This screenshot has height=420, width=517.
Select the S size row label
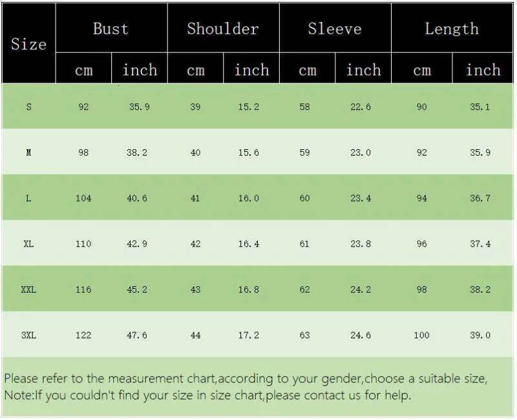point(28,107)
